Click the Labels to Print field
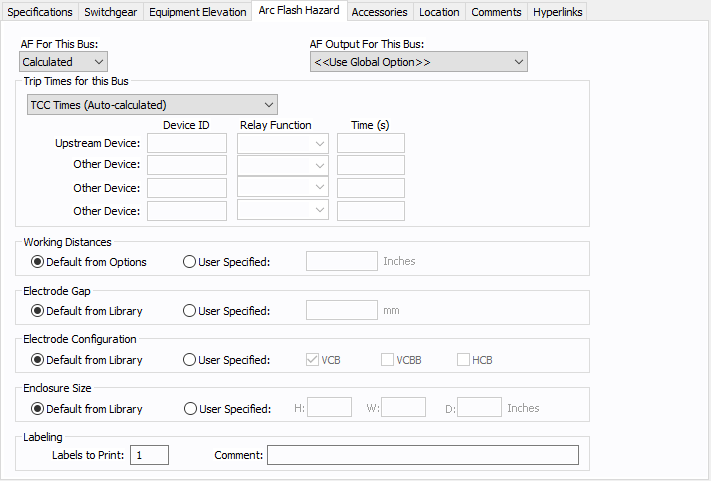 click(150, 456)
